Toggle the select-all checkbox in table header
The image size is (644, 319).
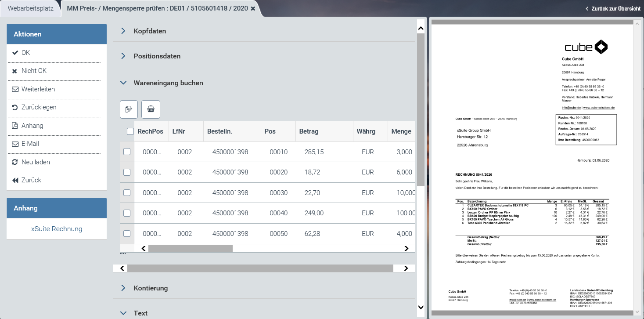tap(130, 131)
